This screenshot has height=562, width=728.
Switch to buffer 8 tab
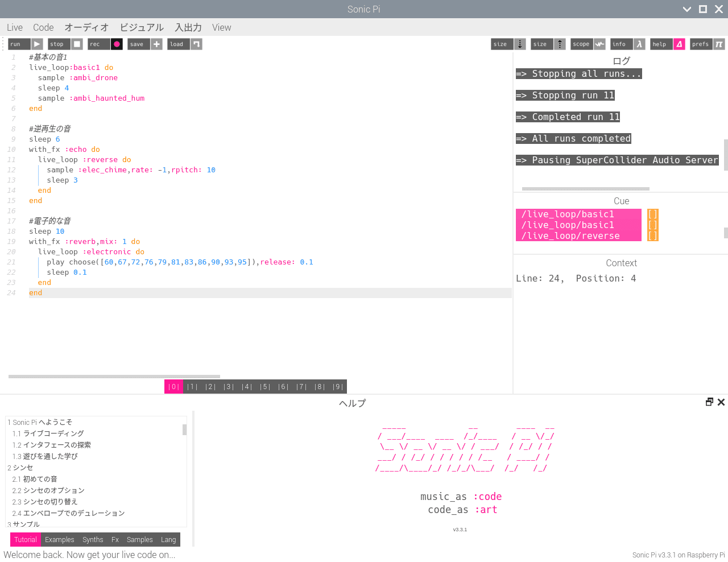(320, 387)
